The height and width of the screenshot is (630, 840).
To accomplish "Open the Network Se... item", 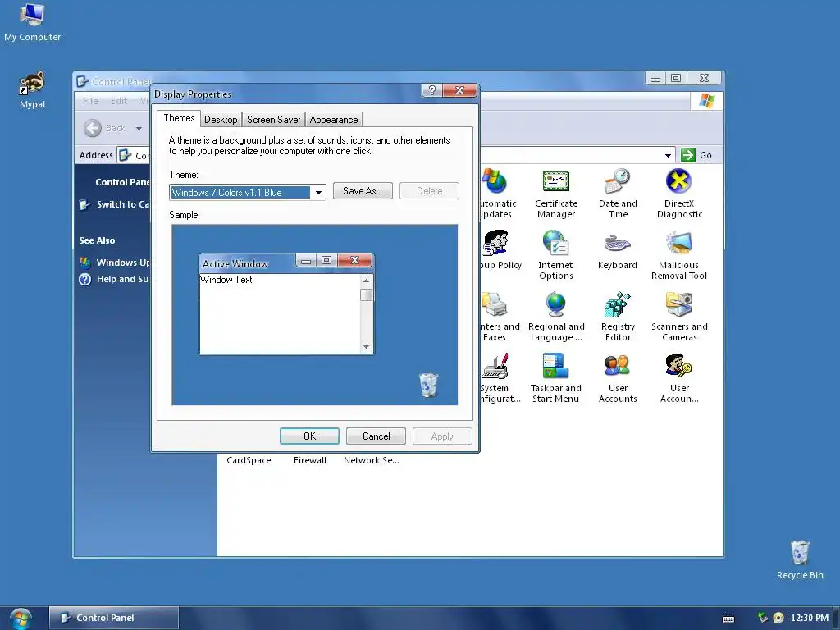I will coord(372,460).
